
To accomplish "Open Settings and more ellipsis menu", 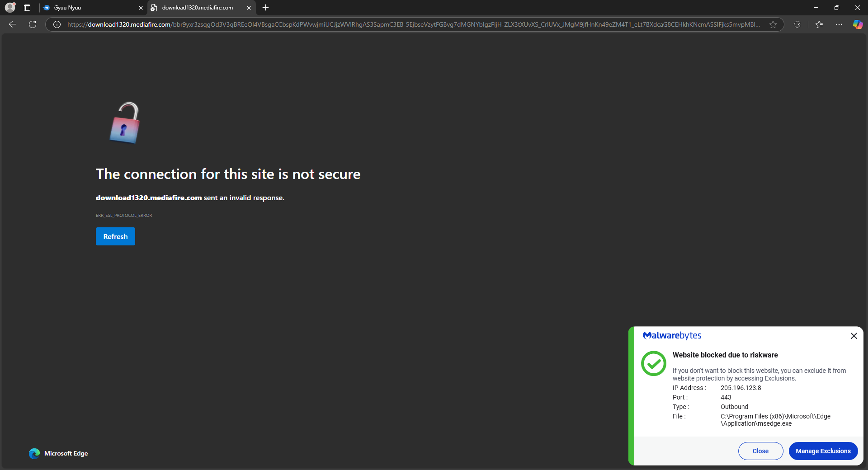I will tap(839, 24).
